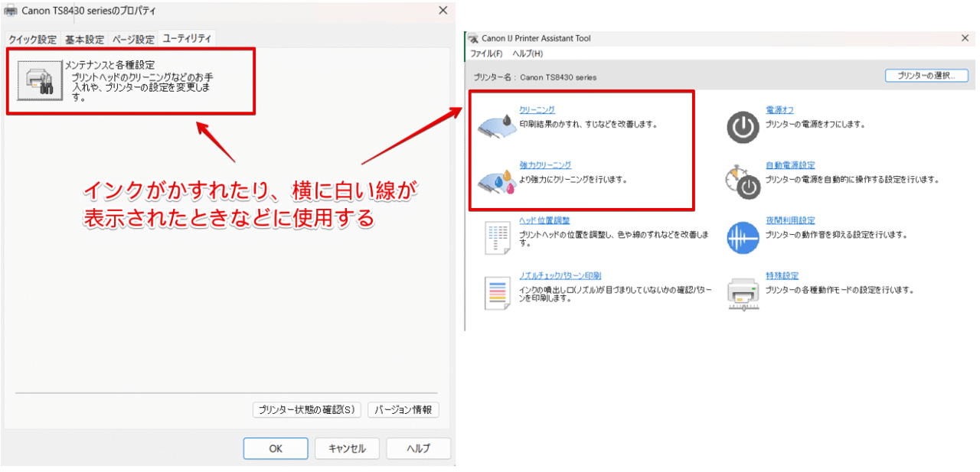Viewport: 980px width, 472px height.
Task: Click the Auto Power settings icon
Action: pyautogui.click(x=743, y=181)
